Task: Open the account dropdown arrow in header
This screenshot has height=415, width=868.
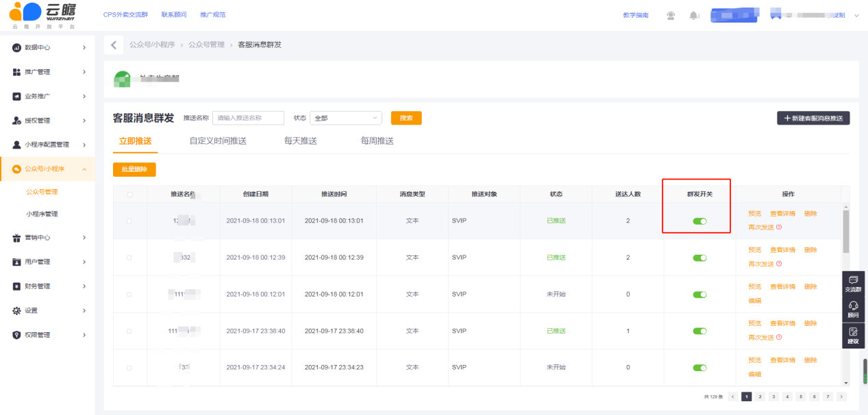Action: (x=856, y=15)
